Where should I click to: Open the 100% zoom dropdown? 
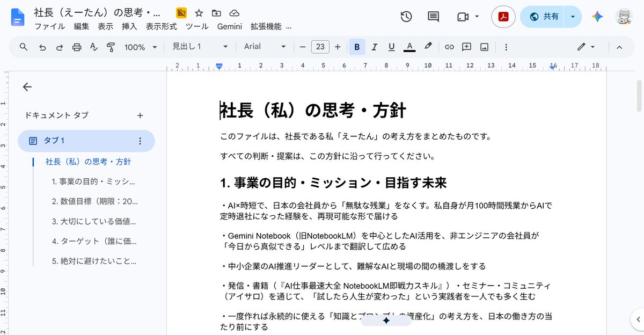pyautogui.click(x=141, y=47)
